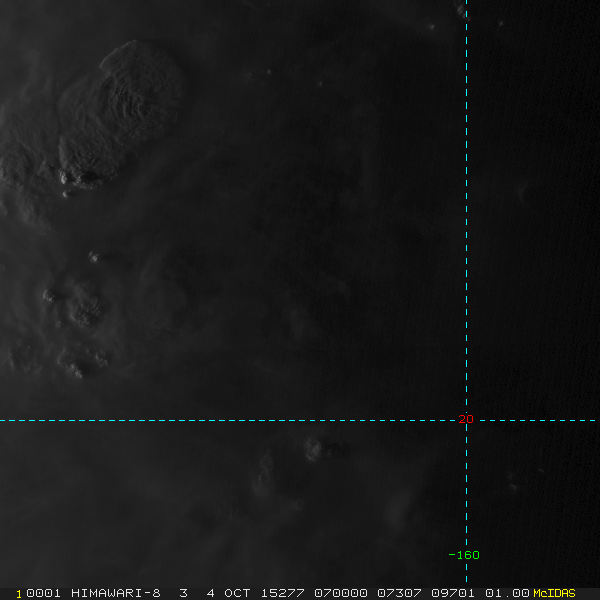Click the "01.00" resolution value

507,593
